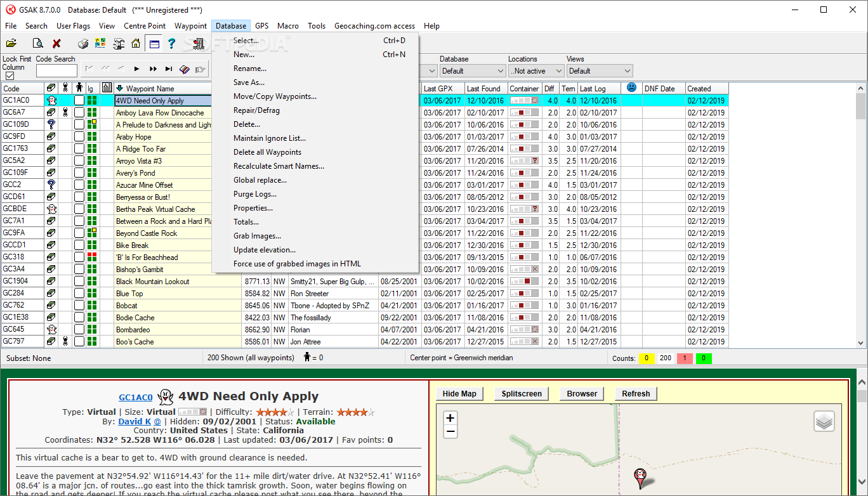This screenshot has width=868, height=496.
Task: Open the Macro menu
Action: pos(288,26)
